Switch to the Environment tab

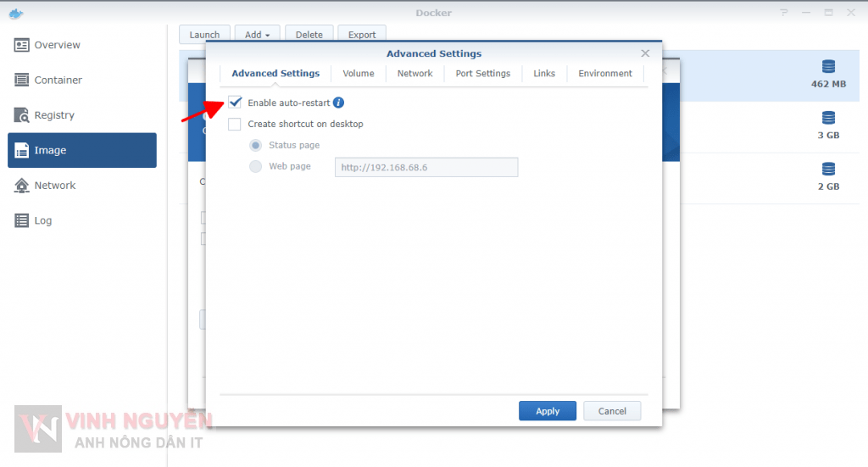click(x=604, y=74)
